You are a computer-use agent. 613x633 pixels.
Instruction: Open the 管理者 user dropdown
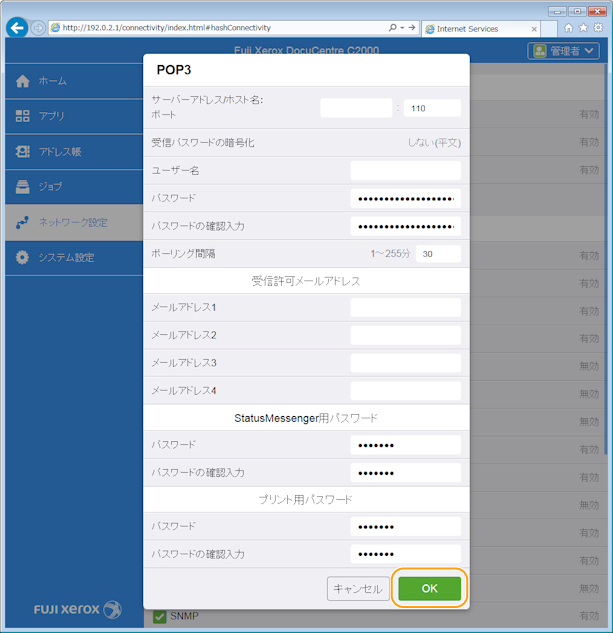pos(564,51)
